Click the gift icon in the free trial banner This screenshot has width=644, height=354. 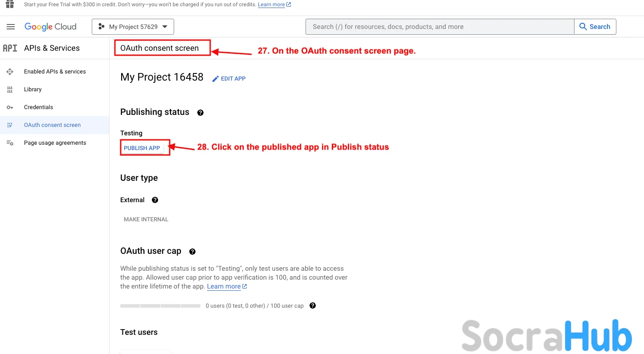click(x=10, y=4)
